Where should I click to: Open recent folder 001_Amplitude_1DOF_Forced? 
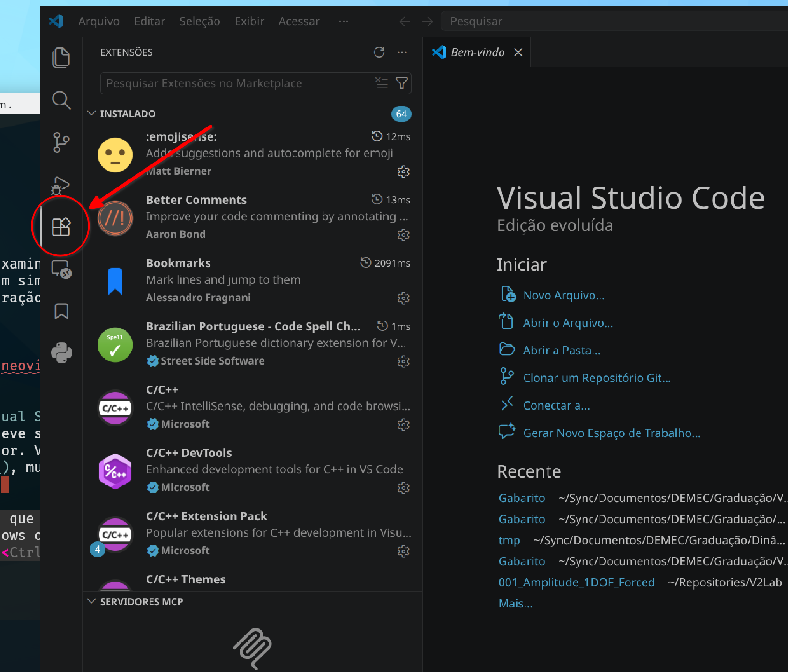[576, 582]
